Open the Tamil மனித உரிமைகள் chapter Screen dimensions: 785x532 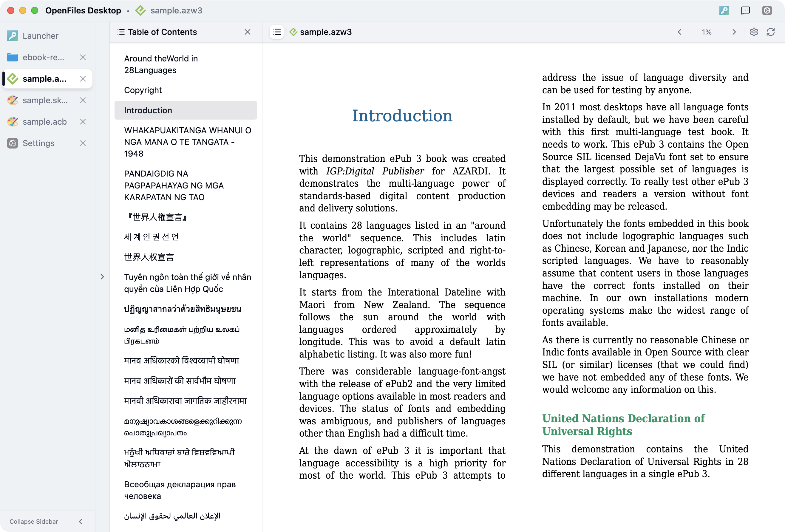186,335
